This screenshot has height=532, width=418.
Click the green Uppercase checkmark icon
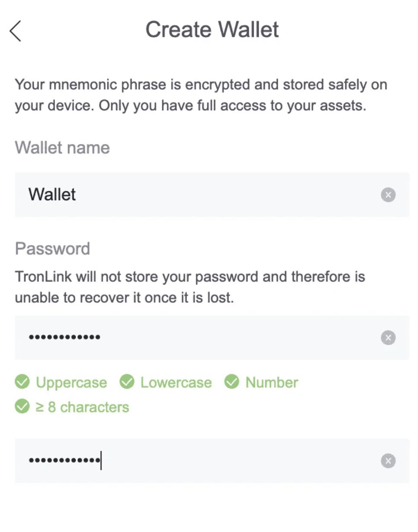coord(23,382)
